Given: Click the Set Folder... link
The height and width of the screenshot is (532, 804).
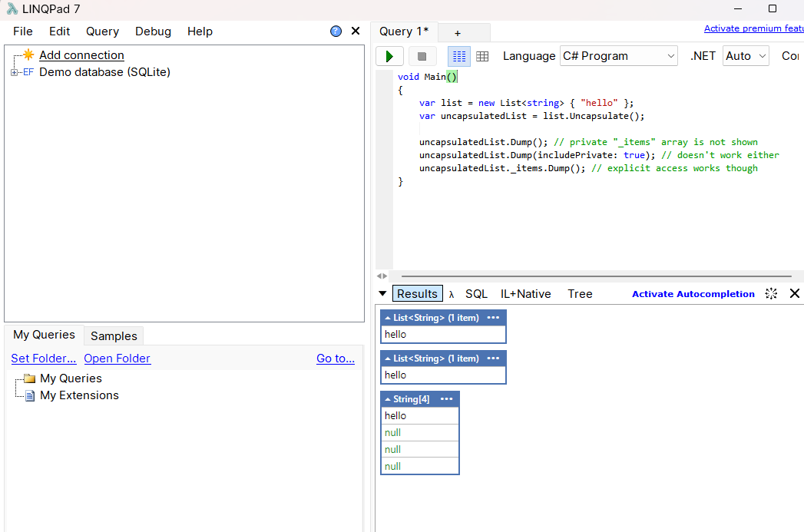Looking at the screenshot, I should [44, 359].
